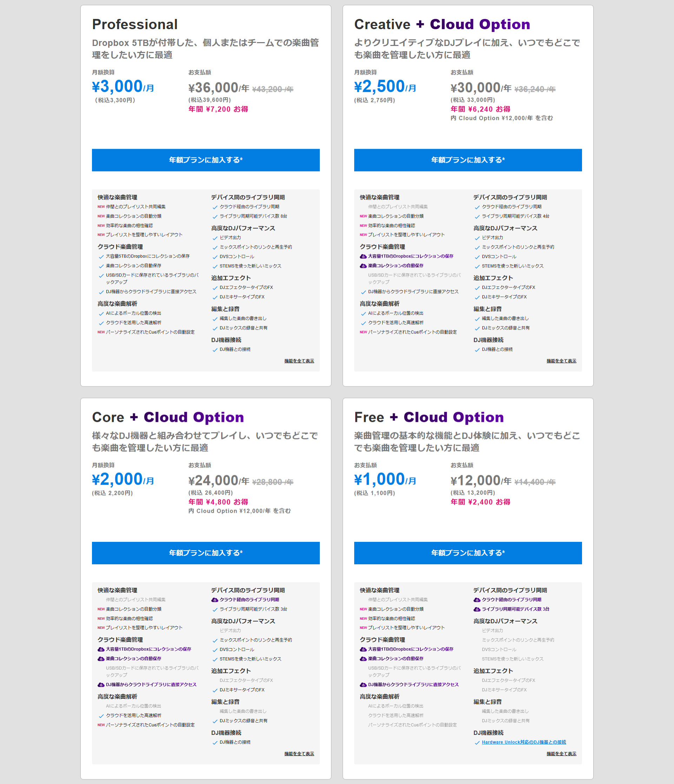
Task: Click Professional plan's 年額プランに加入する button
Action: (205, 160)
